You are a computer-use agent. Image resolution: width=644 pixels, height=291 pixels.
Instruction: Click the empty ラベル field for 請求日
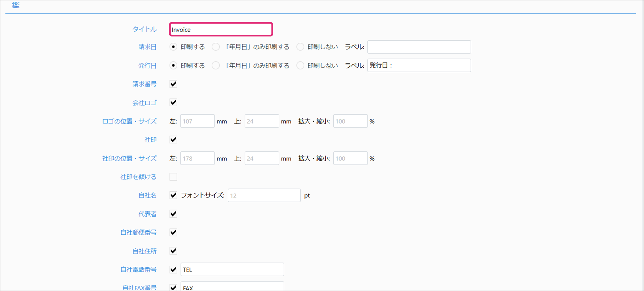click(x=419, y=47)
